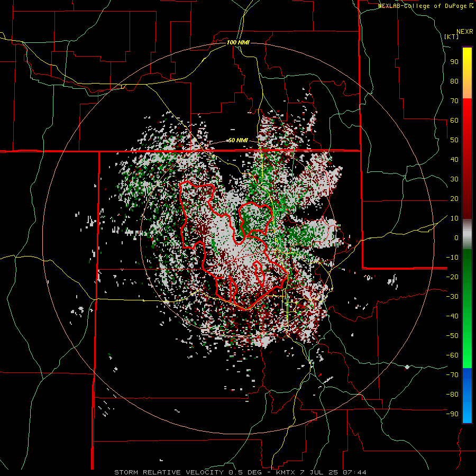Click the -30 value on the scale

coord(452,297)
